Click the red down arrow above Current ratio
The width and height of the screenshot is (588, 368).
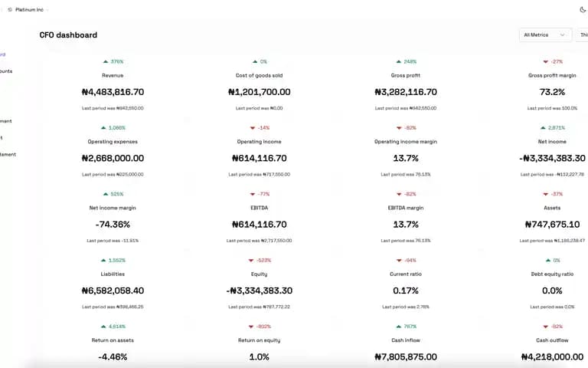399,260
